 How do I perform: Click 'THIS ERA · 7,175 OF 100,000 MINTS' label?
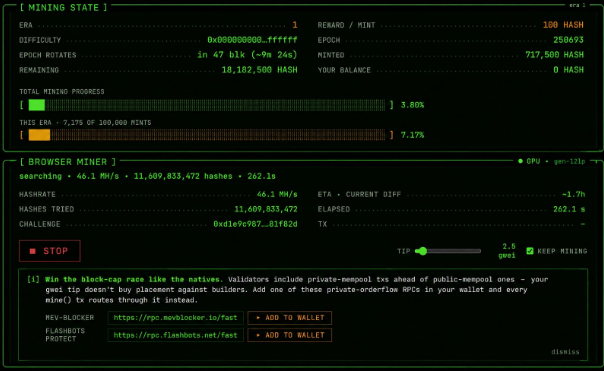pyautogui.click(x=85, y=123)
